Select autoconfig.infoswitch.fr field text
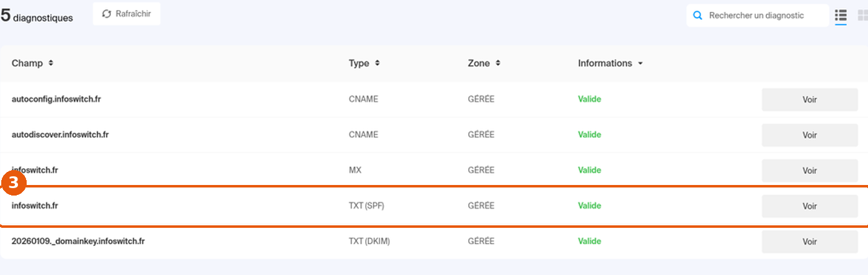The image size is (868, 275). click(x=56, y=99)
